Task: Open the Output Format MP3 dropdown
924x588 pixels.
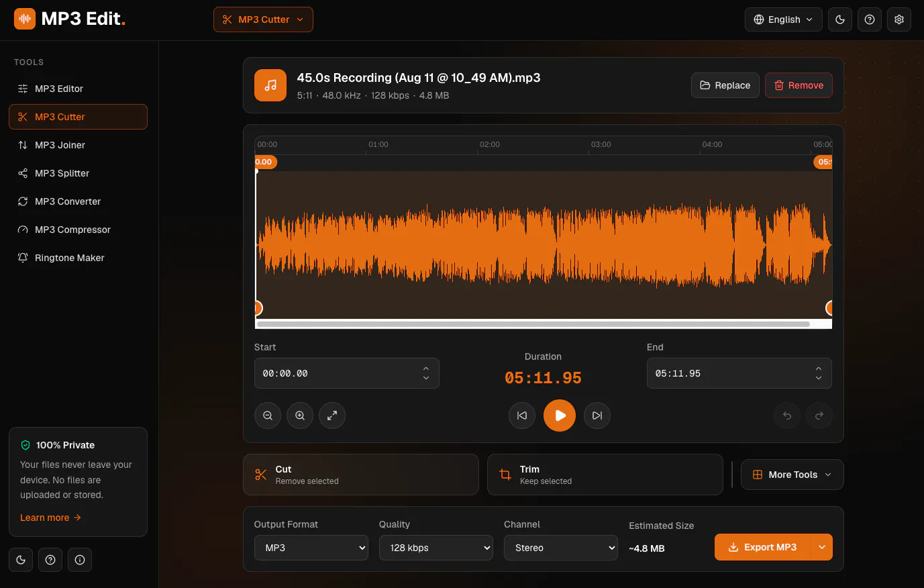Action: click(311, 548)
